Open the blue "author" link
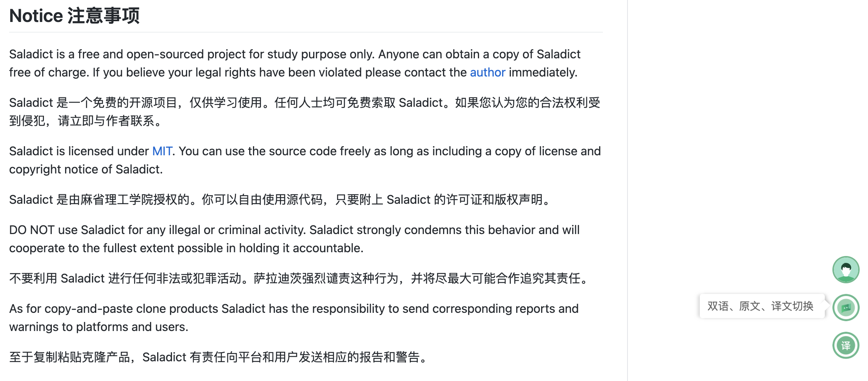The image size is (868, 381). (x=487, y=72)
